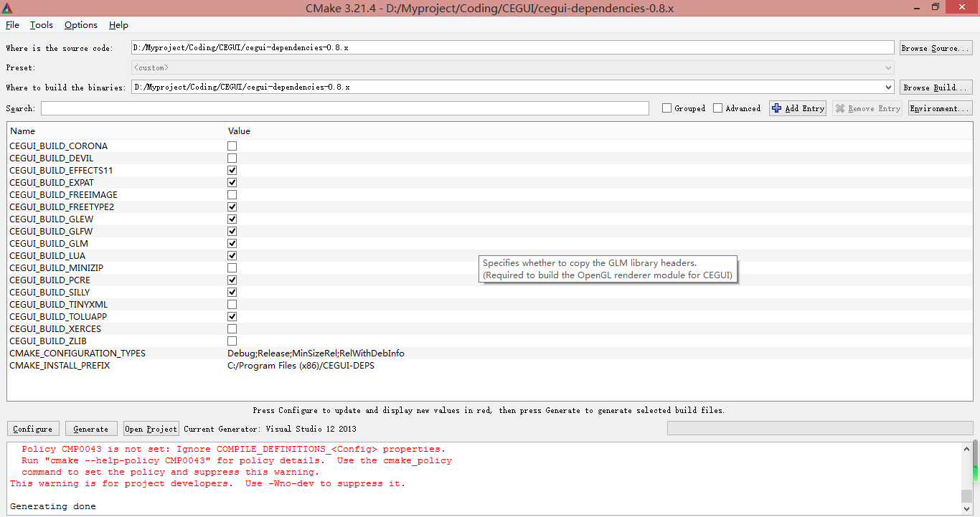Screen dimensions: 980x517
Task: Click the scroll-down arrow on the log panel
Action: (966, 511)
